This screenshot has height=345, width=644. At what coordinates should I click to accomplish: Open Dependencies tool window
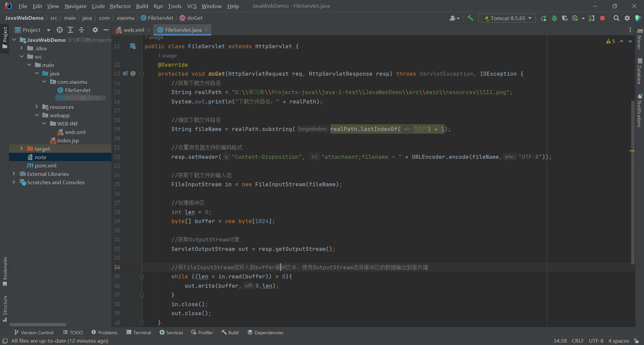tap(265, 332)
